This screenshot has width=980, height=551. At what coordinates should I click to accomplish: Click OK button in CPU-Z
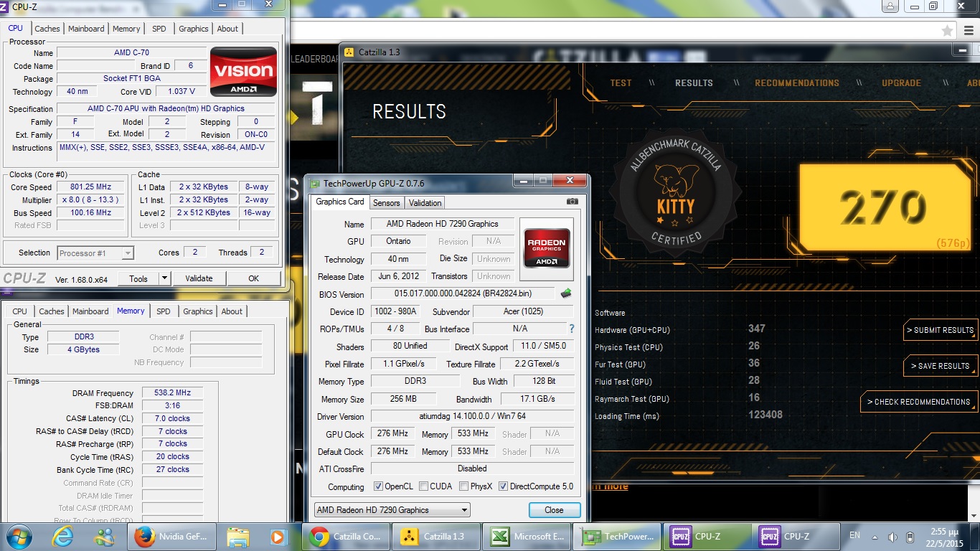point(254,278)
